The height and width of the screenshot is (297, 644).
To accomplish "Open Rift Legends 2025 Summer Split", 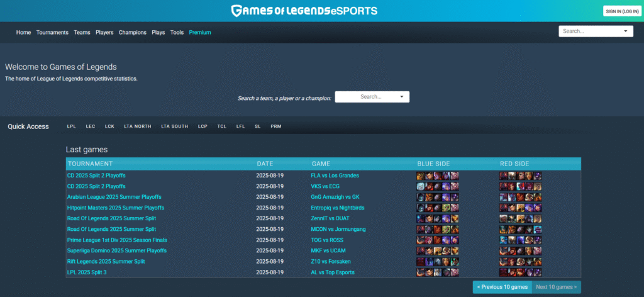I will point(106,261).
